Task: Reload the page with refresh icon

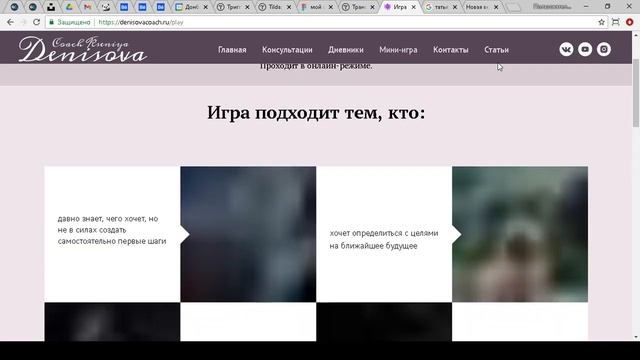Action: (x=36, y=22)
